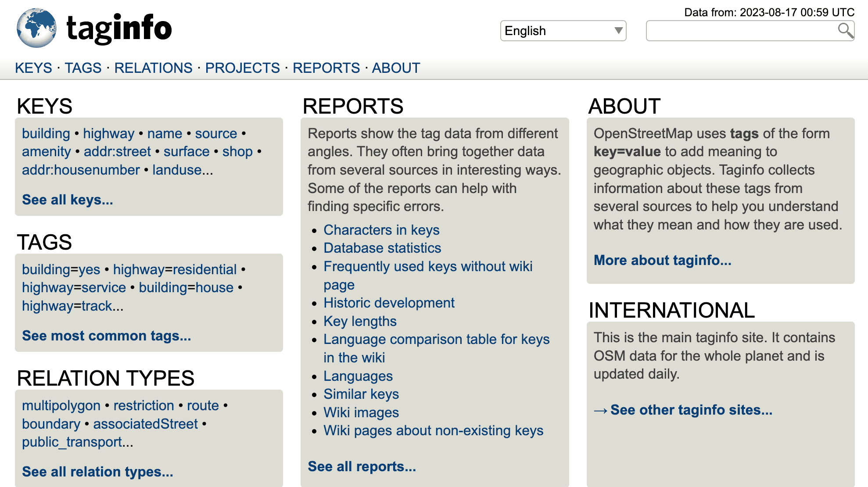Open Frequently used keys without wiki page
The width and height of the screenshot is (868, 487).
coord(428,276)
